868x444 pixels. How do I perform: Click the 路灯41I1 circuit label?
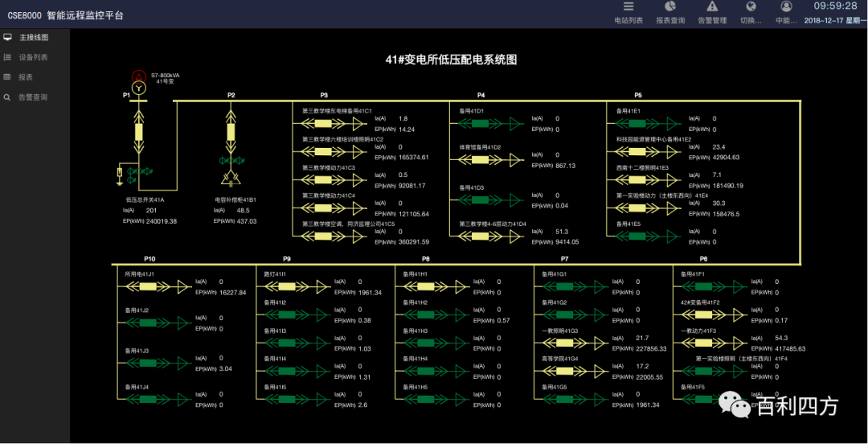click(x=275, y=274)
